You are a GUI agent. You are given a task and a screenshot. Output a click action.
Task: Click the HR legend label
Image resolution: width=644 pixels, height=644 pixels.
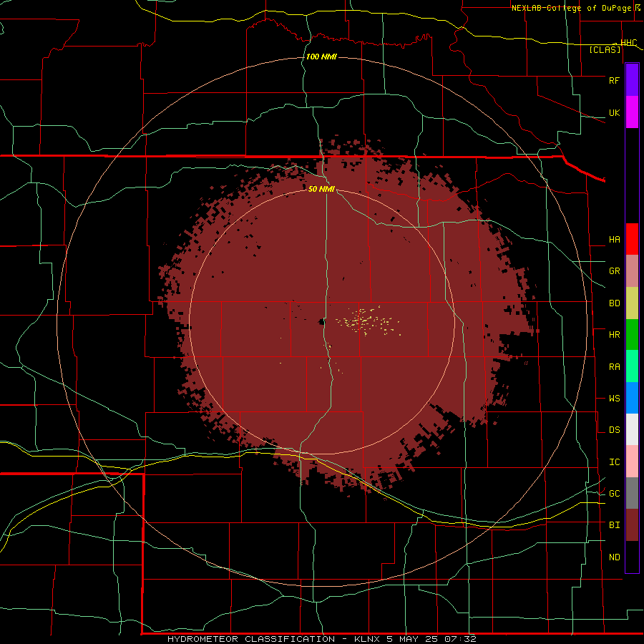(x=614, y=334)
